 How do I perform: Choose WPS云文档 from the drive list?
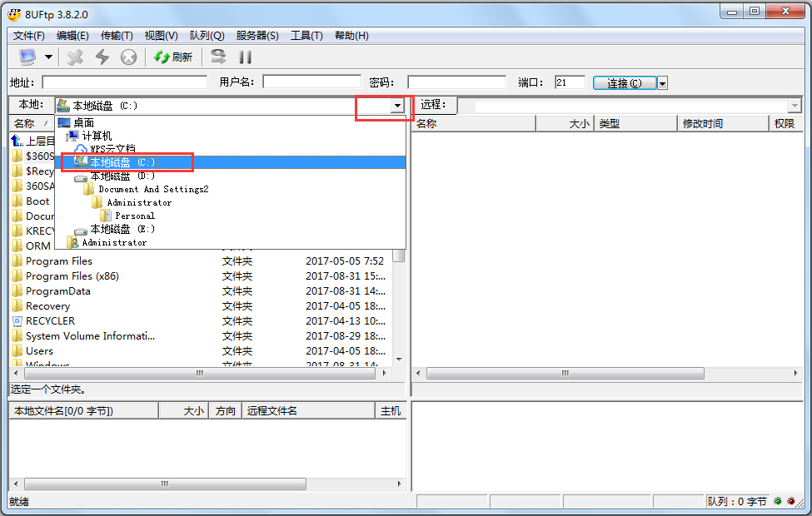coord(112,149)
